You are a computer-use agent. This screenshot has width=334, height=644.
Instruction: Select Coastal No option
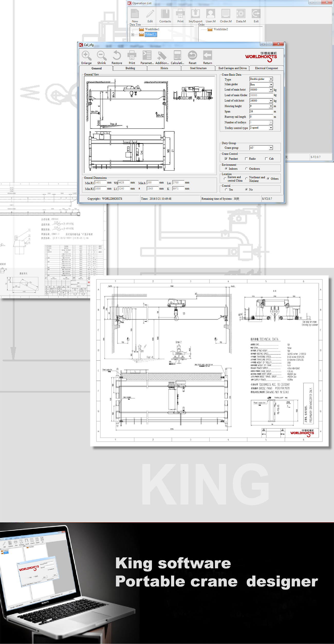(x=246, y=190)
